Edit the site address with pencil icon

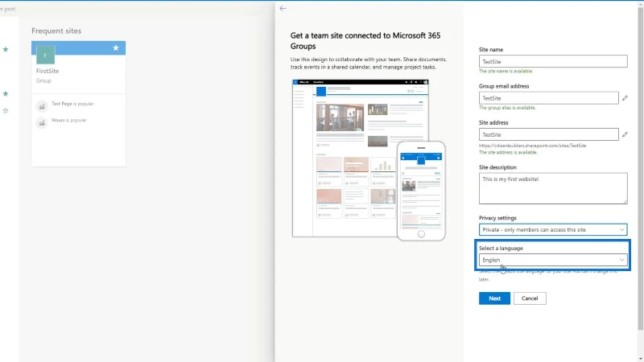(625, 134)
